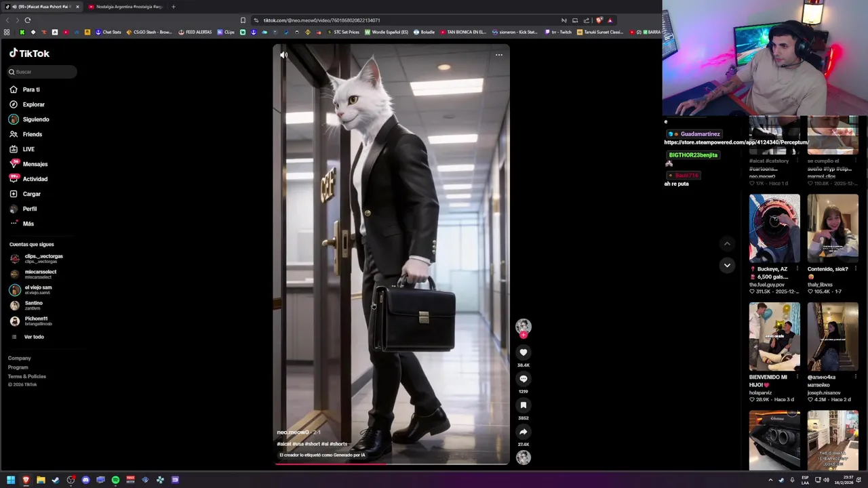The width and height of the screenshot is (868, 488).
Task: Open the Siguiendo feed
Action: coord(29,119)
